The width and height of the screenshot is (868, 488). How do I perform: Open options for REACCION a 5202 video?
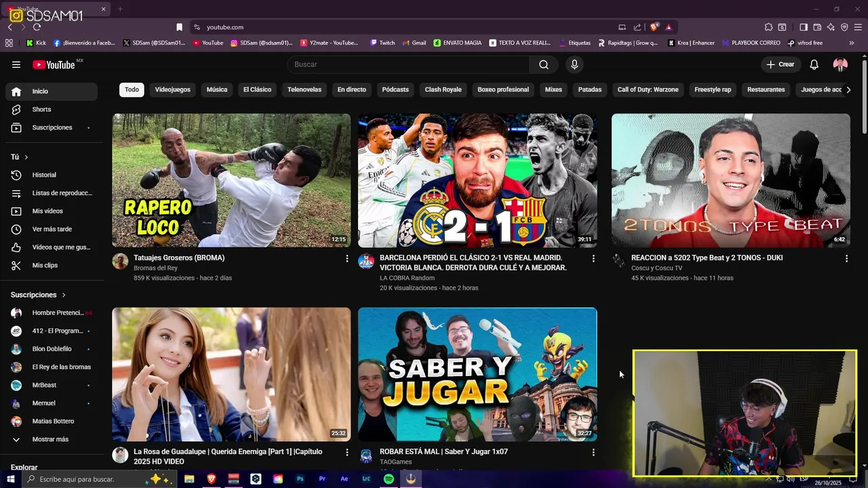pos(846,258)
